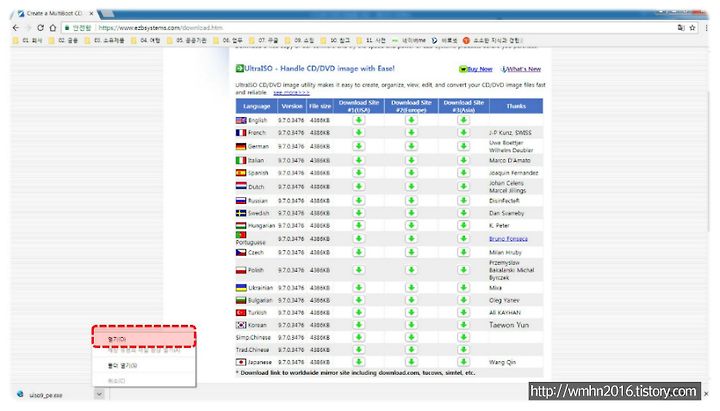The height and width of the screenshot is (411, 720).
Task: Choose 폴더 열기(S) in the download menu
Action: point(144,366)
